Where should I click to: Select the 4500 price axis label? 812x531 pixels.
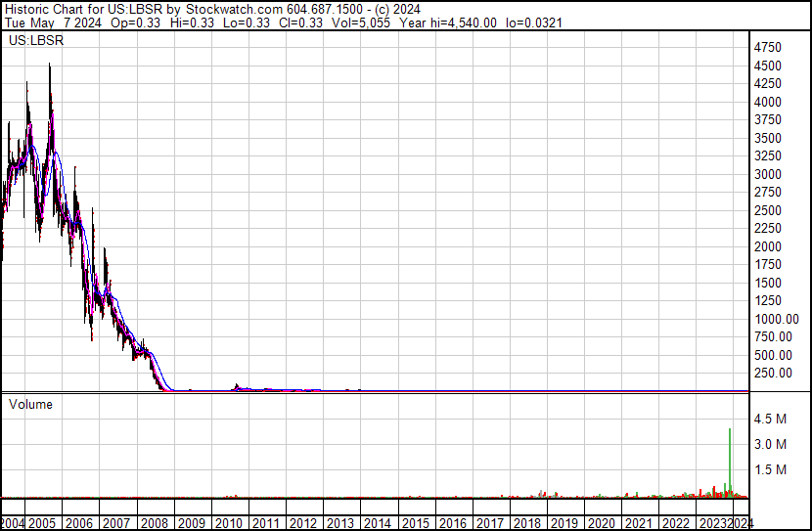pos(767,66)
